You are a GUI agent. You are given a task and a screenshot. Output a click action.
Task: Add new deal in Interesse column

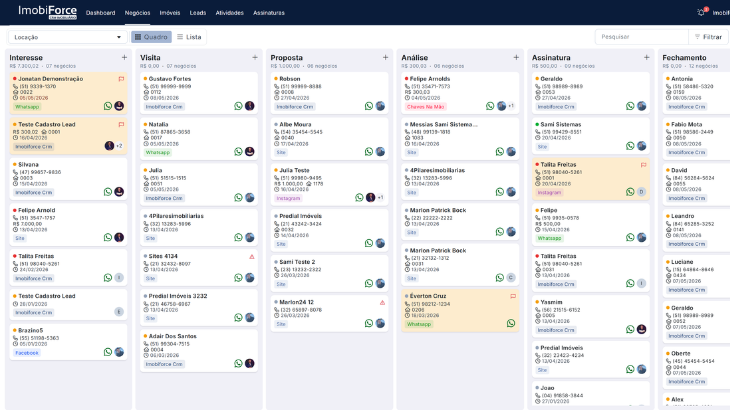pyautogui.click(x=124, y=57)
